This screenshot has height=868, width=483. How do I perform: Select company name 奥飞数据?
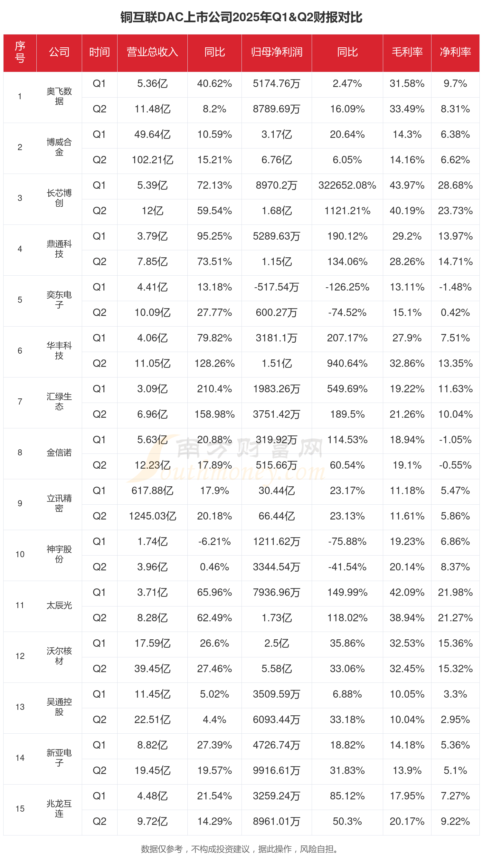point(59,96)
